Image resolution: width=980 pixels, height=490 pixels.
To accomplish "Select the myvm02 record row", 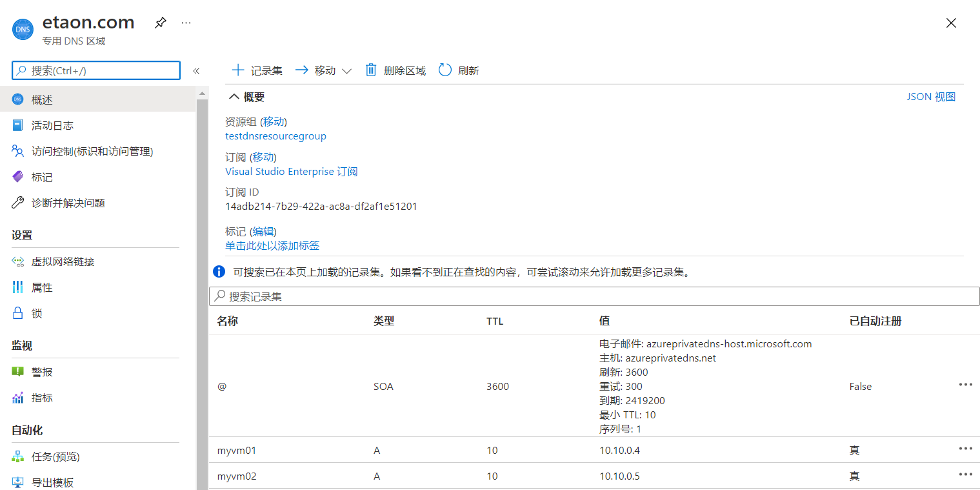I will pos(594,476).
